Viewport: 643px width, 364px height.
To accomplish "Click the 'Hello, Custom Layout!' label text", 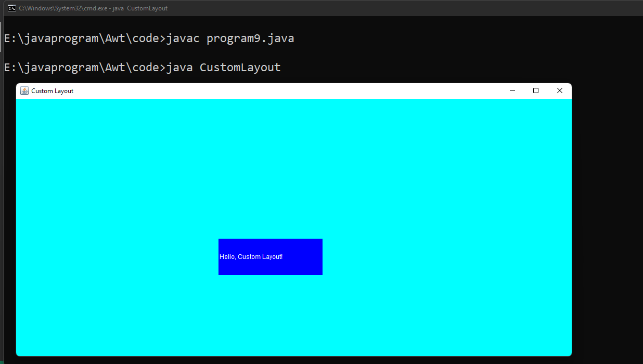I will pos(251,257).
